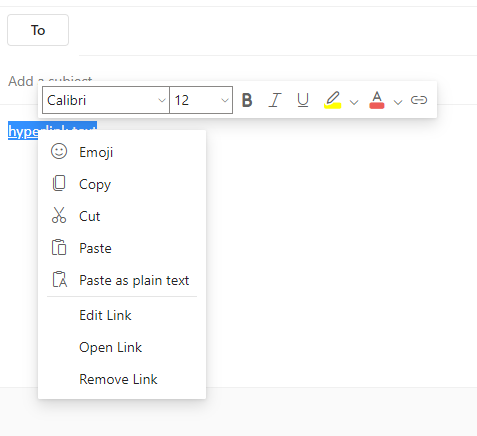Choose Copy from the context menu
This screenshot has height=436, width=477.
point(122,184)
